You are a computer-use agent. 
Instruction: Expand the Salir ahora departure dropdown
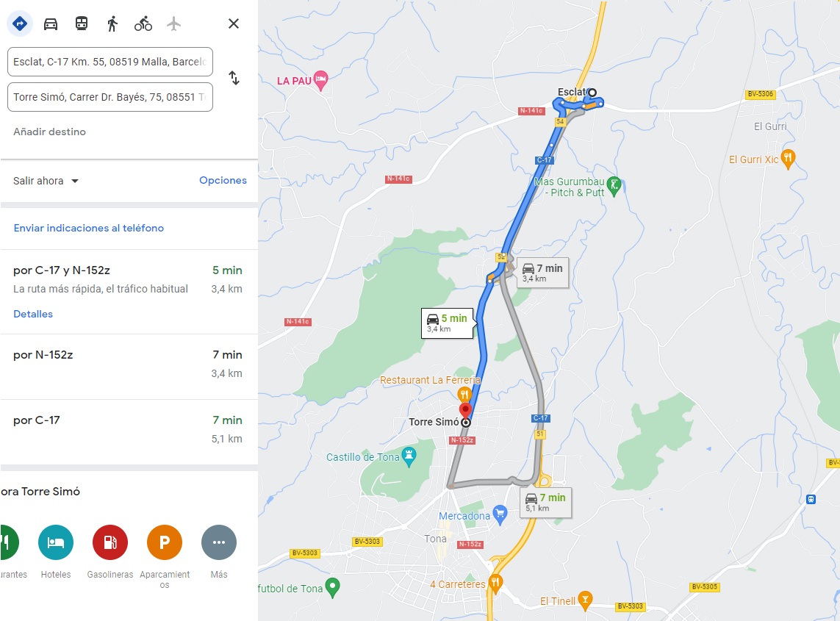pyautogui.click(x=46, y=181)
